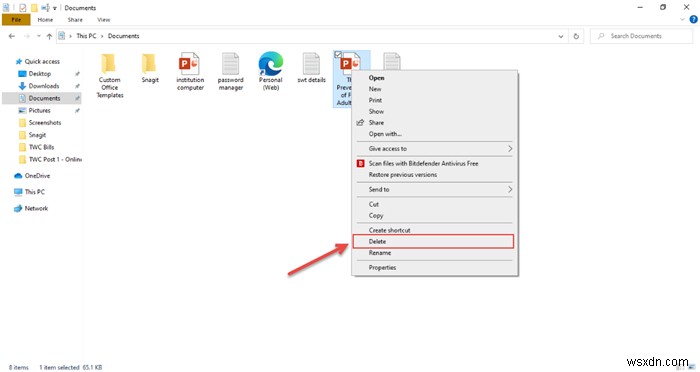Select the password manager text file

pos(230,71)
